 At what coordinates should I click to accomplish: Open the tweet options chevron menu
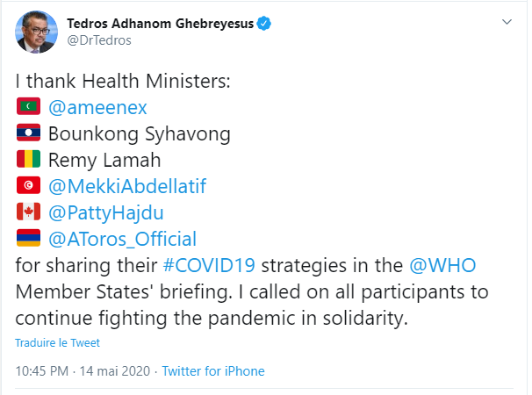pyautogui.click(x=507, y=20)
